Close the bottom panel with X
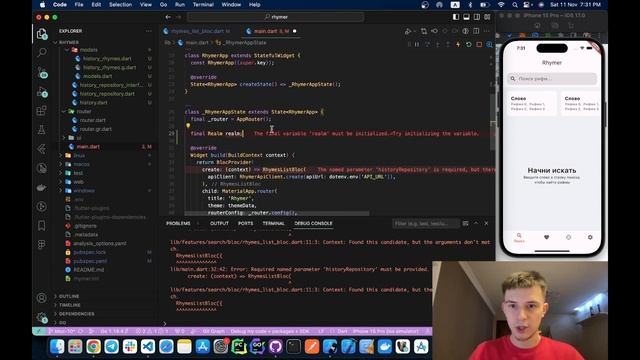The image size is (640, 360). point(486,223)
